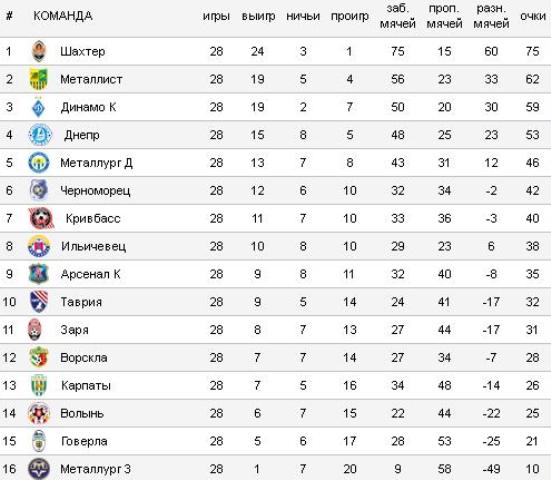551x480 pixels.
Task: Sort table by очки column header
Action: (533, 16)
